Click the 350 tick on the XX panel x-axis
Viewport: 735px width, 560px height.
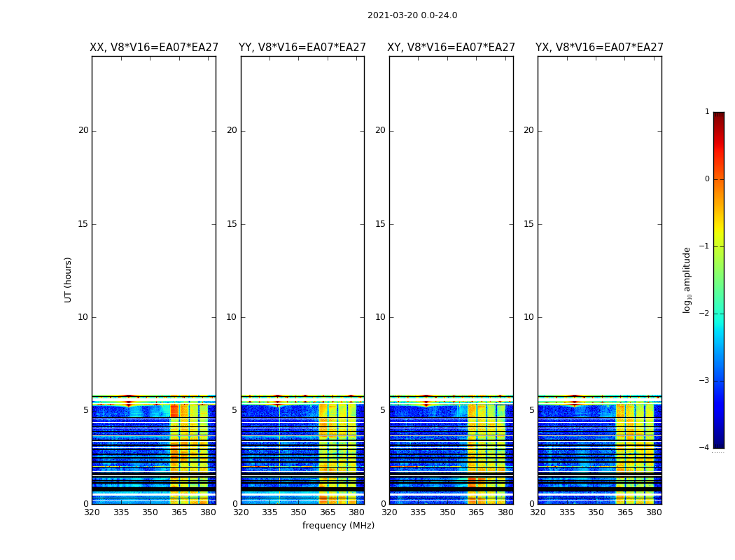pyautogui.click(x=150, y=512)
